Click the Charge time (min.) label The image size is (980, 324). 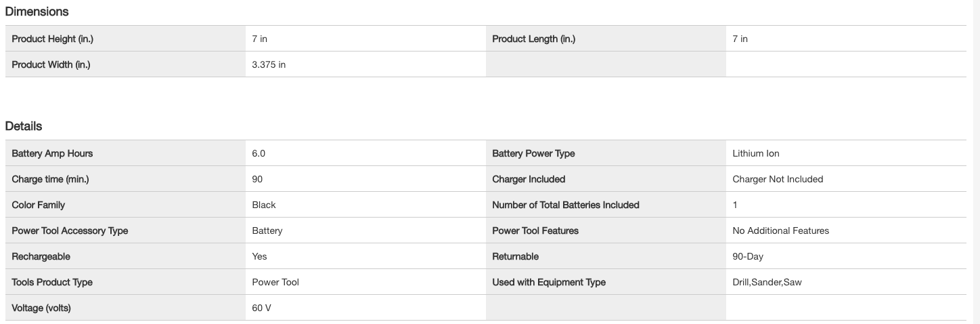pyautogui.click(x=50, y=179)
